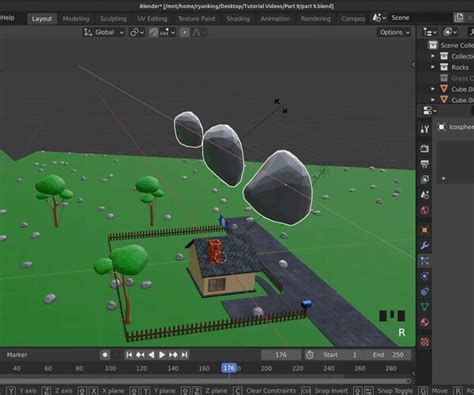474x395 pixels.
Task: Open the orange Object properties icon
Action: (425, 230)
